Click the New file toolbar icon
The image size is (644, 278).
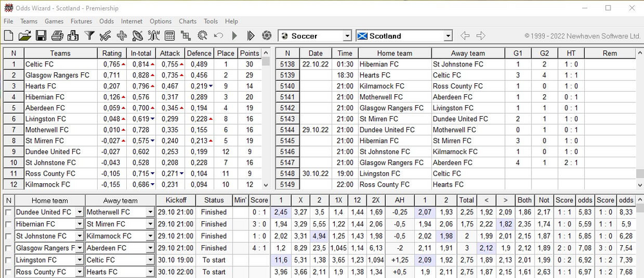coord(9,36)
